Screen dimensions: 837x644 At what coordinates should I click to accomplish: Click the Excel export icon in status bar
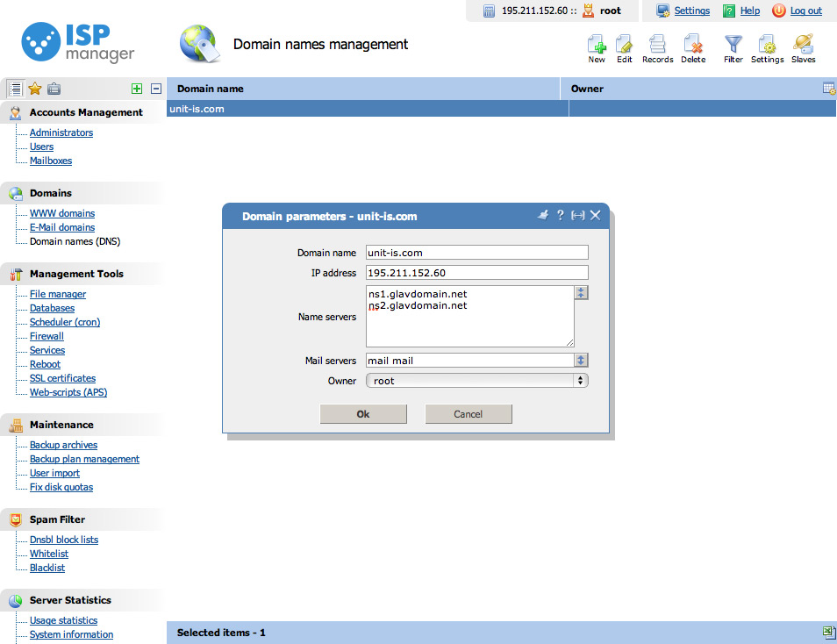[x=828, y=633]
